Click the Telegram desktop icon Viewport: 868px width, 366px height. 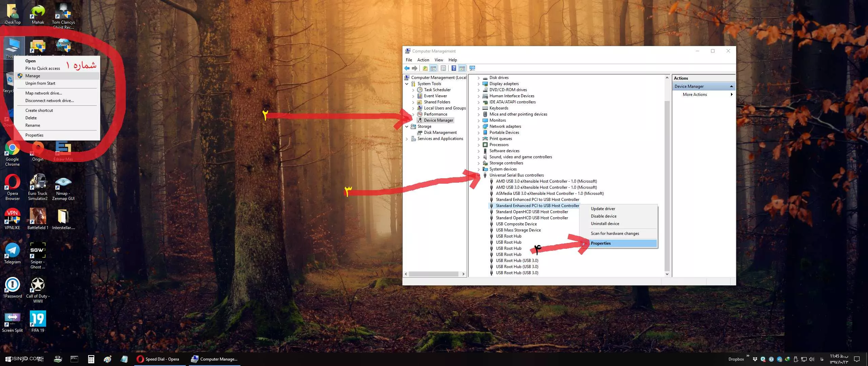(x=12, y=253)
